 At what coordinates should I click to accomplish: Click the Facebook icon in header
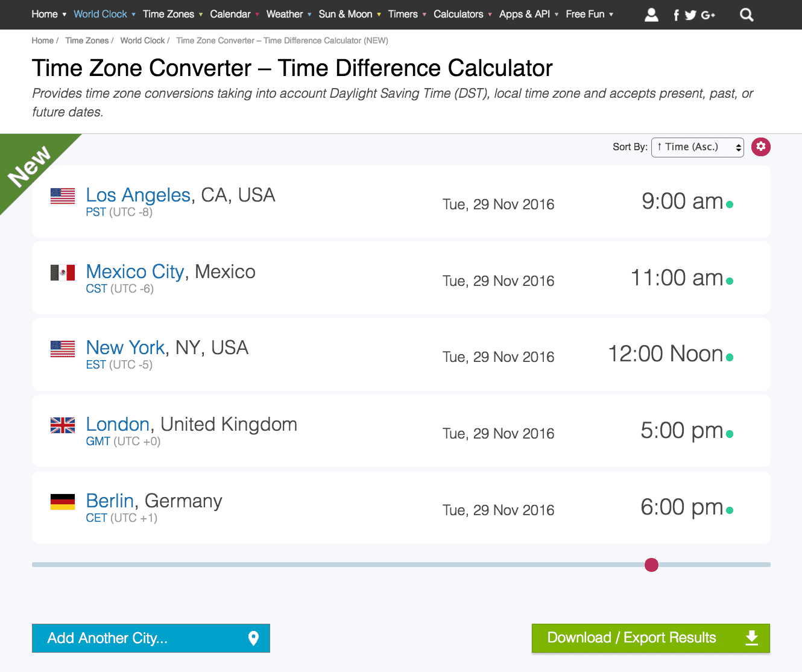(676, 15)
